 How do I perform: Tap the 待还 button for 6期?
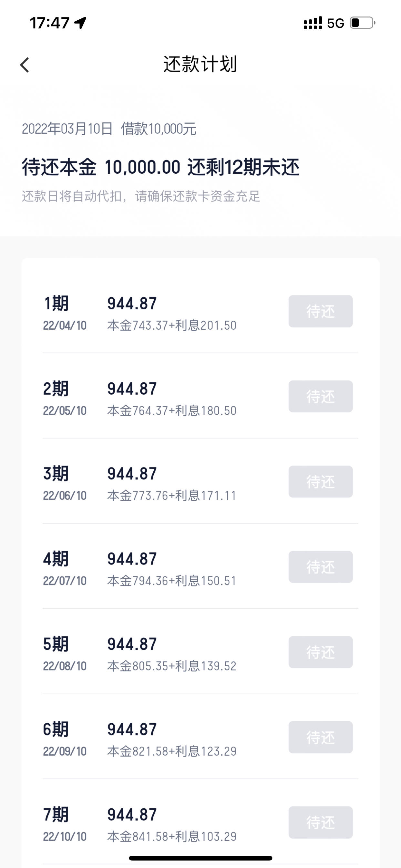point(321,738)
